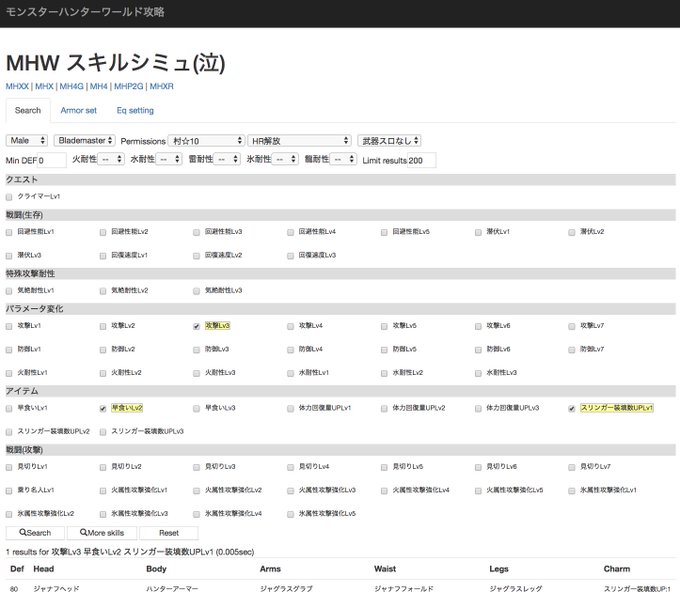Check the 見切りLv7 skill
The height and width of the screenshot is (607, 680).
click(572, 467)
